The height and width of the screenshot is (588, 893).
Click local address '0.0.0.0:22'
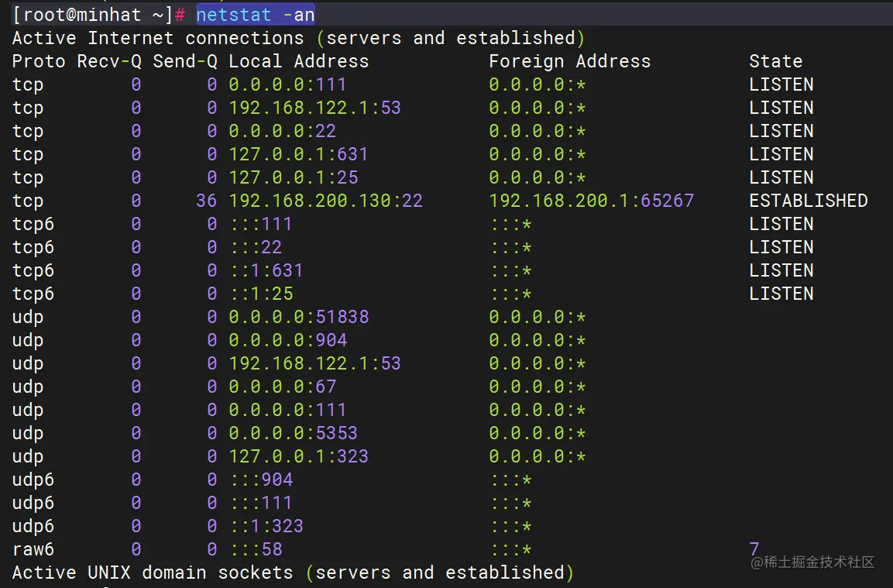pyautogui.click(x=283, y=131)
